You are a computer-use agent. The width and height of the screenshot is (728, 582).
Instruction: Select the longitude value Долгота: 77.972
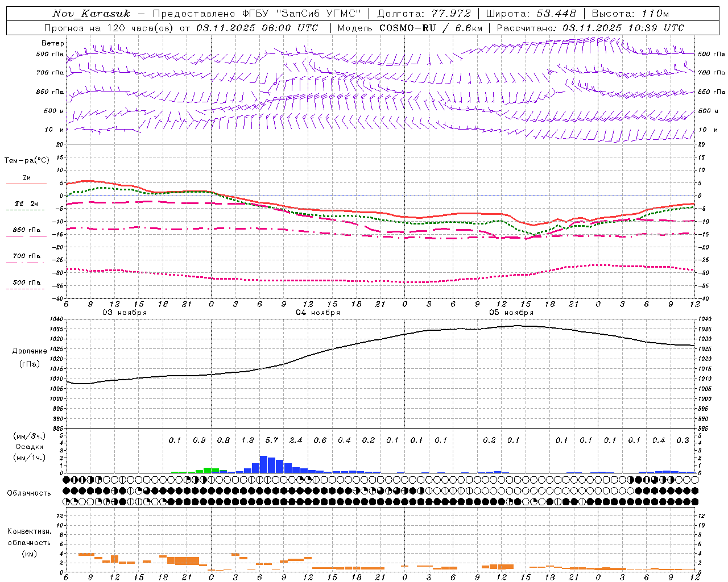[424, 14]
